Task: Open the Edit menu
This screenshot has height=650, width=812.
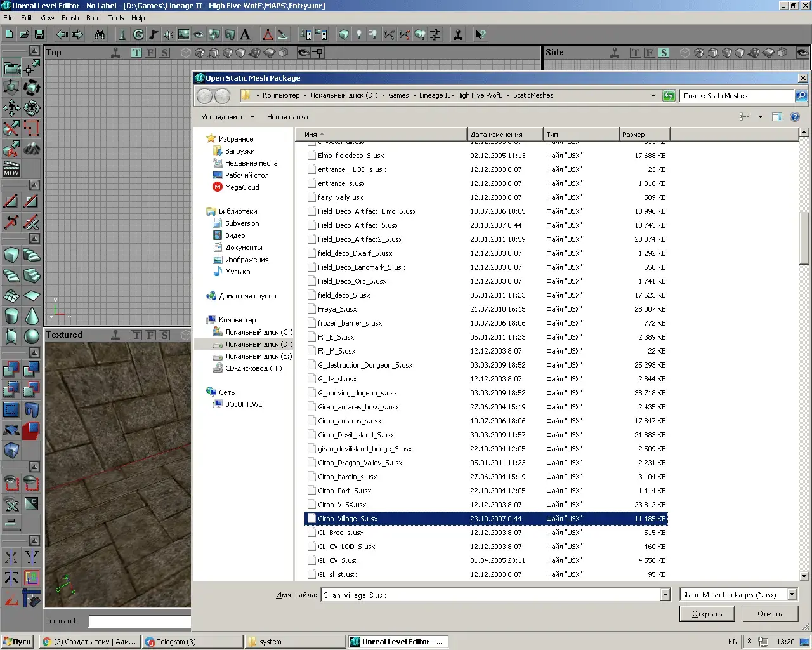Action: click(27, 18)
